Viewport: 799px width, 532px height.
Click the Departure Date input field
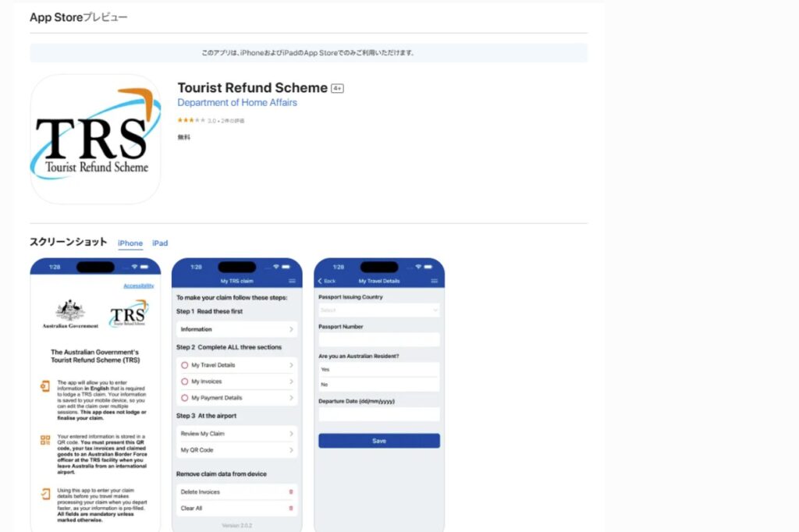[x=379, y=414]
